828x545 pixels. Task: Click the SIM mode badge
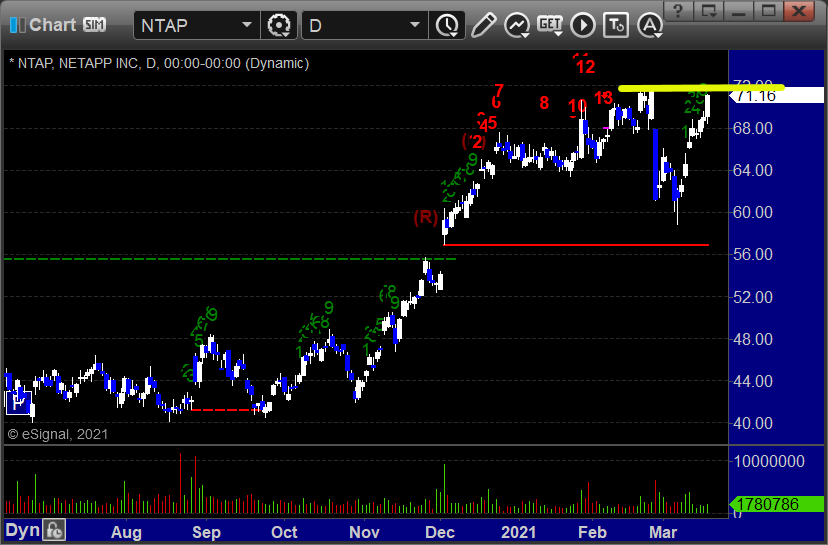[95, 25]
